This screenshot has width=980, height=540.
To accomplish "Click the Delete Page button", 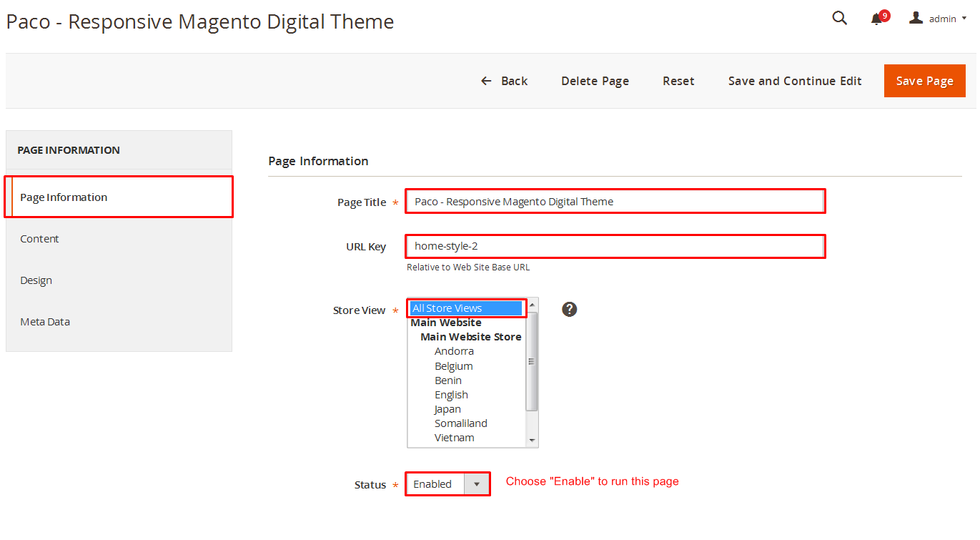I will click(x=595, y=81).
